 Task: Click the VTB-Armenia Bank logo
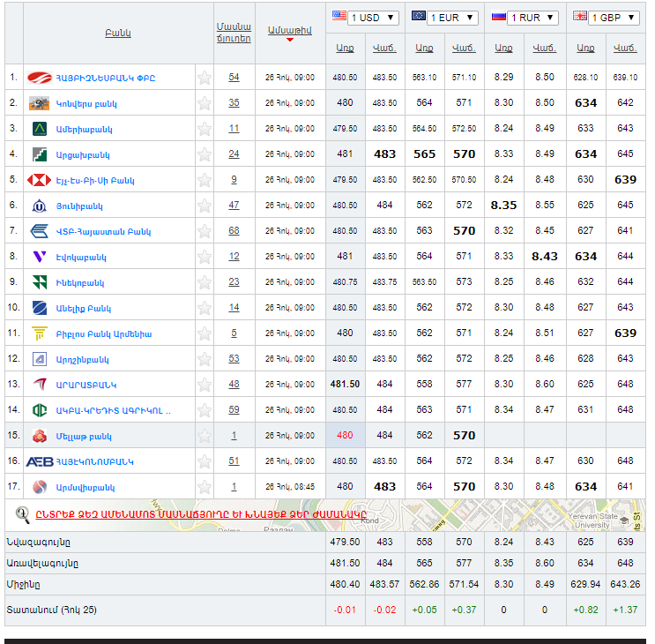point(40,231)
